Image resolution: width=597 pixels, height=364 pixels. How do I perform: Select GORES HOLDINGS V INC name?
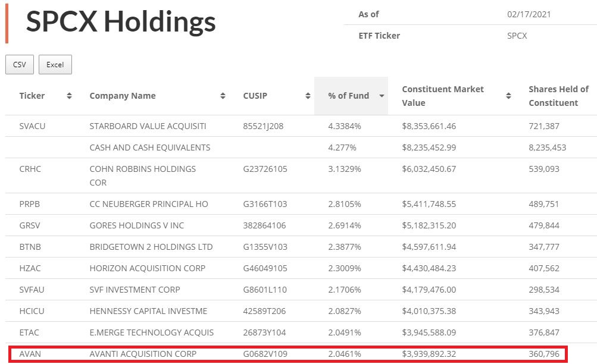[x=137, y=225]
